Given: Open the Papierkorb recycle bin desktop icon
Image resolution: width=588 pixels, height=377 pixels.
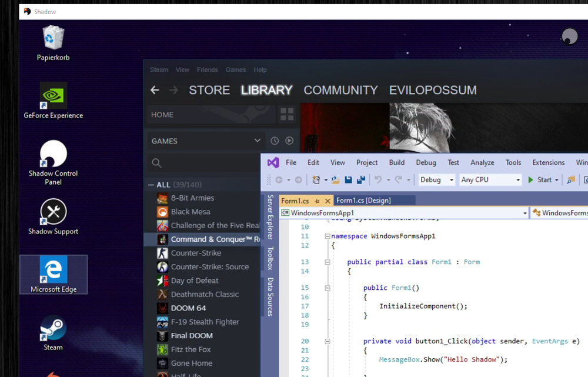Looking at the screenshot, I should (54, 43).
